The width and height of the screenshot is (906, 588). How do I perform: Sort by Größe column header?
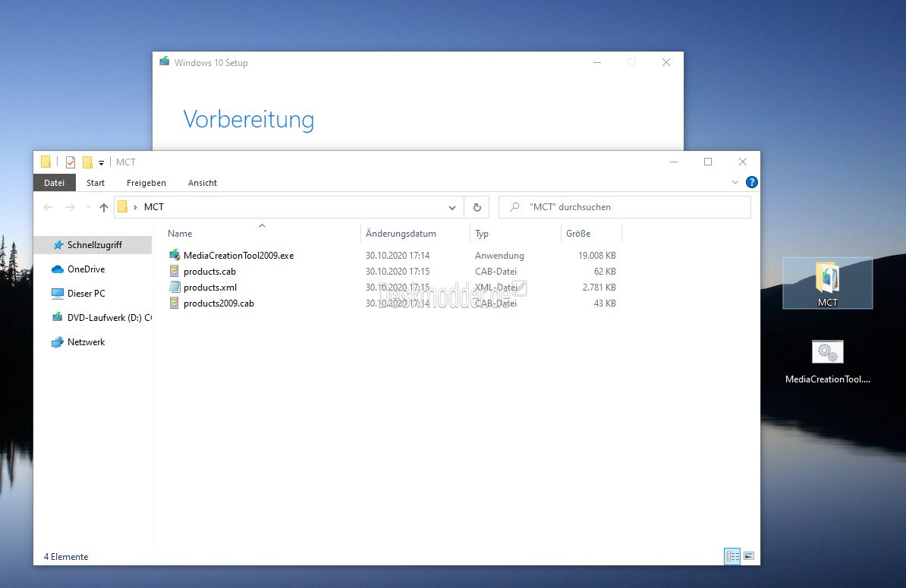tap(591, 234)
